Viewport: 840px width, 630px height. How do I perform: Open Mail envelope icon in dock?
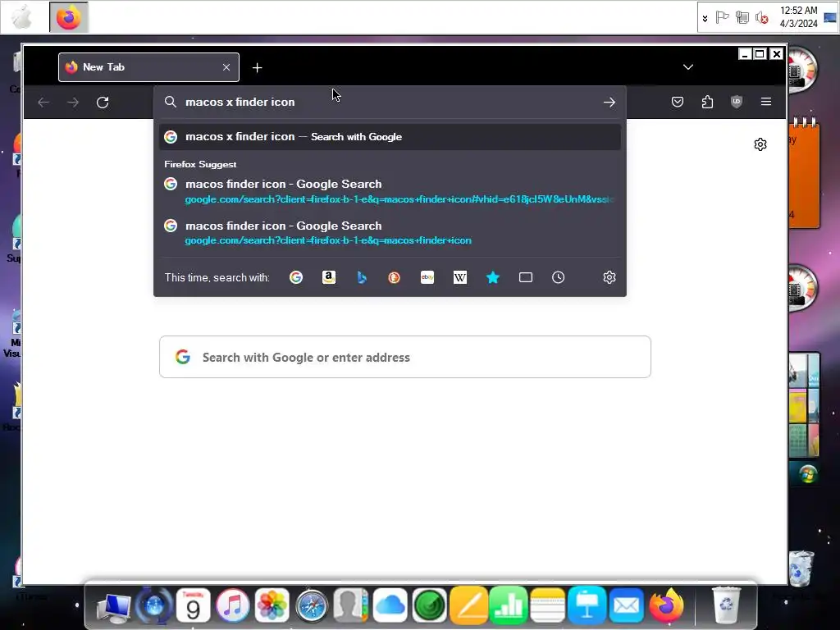point(626,606)
